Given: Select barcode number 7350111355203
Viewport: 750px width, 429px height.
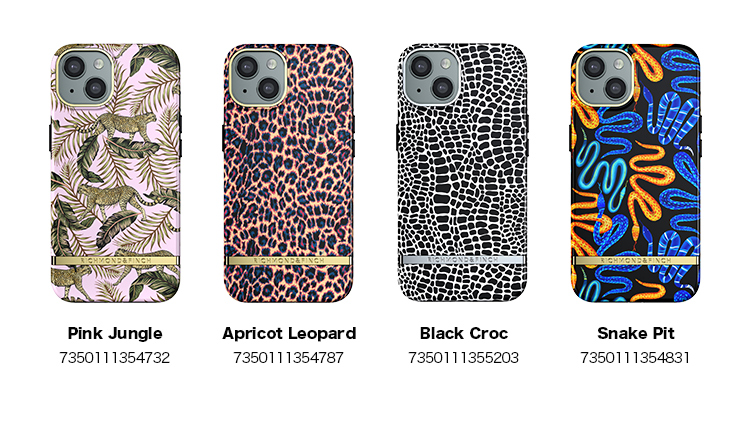Looking at the screenshot, I should coord(463,358).
